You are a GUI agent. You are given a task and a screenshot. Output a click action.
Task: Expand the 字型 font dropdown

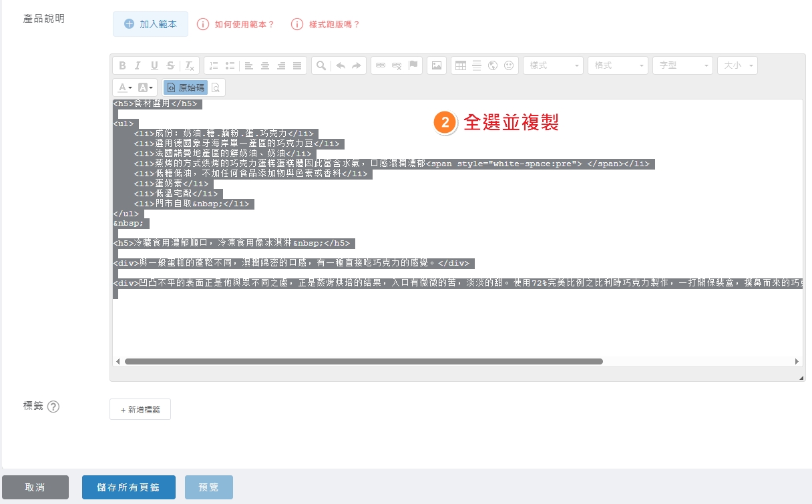[x=682, y=65]
